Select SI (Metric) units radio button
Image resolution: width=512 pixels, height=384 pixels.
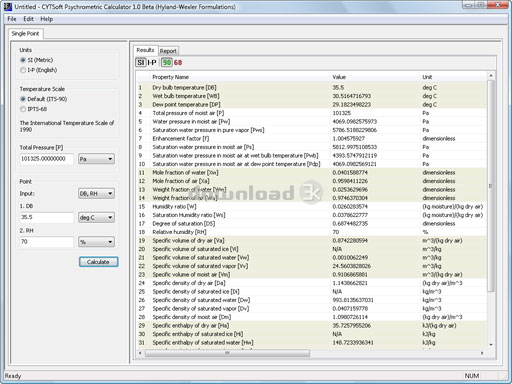point(23,60)
